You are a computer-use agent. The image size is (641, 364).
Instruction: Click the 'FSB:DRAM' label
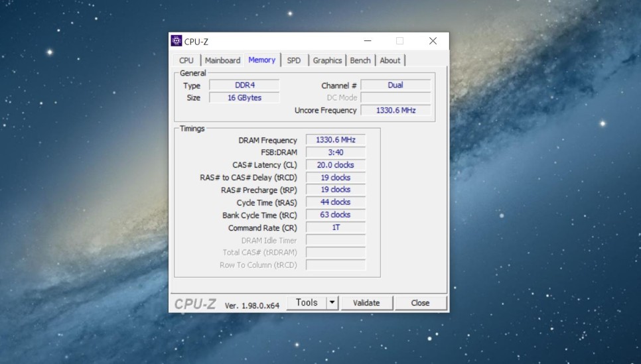click(x=279, y=152)
